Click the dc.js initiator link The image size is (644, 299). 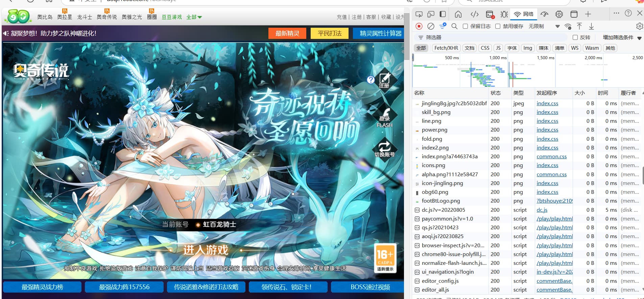(x=542, y=210)
